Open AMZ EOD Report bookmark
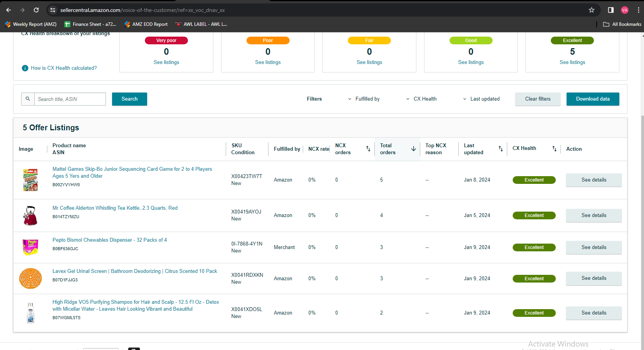Screen dimensions: 644x350 146,24
